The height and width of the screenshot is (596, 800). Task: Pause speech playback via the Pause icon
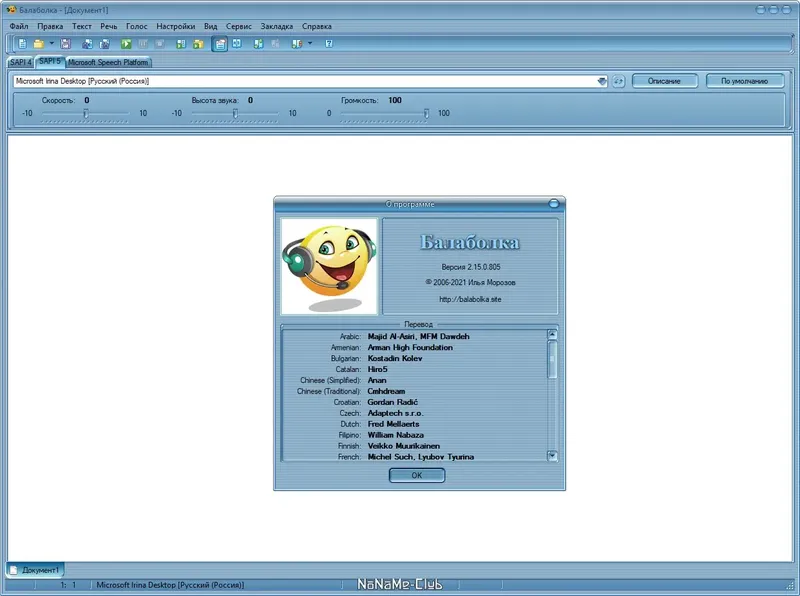point(142,44)
